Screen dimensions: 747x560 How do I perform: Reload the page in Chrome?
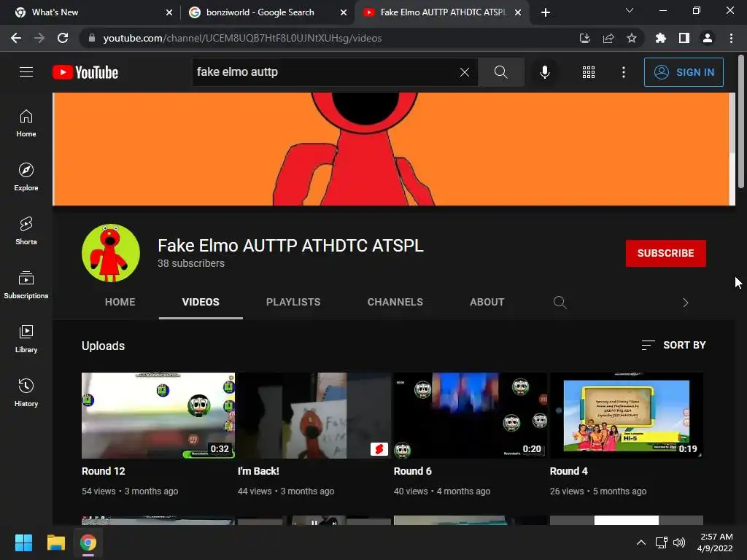tap(63, 38)
